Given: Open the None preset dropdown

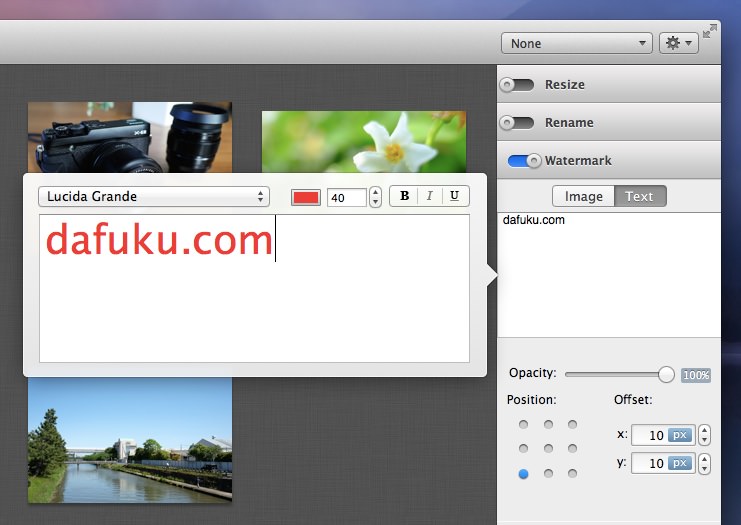Looking at the screenshot, I should click(x=577, y=43).
